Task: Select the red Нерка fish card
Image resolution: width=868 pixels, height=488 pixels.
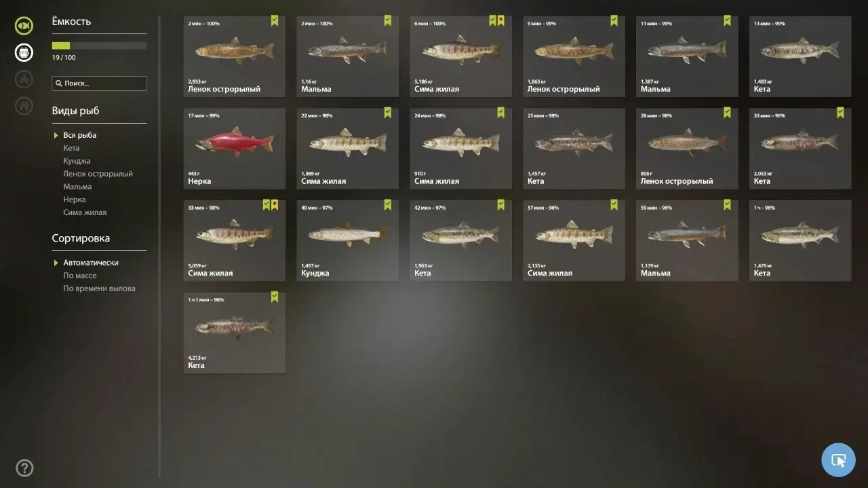Action: tap(235, 149)
